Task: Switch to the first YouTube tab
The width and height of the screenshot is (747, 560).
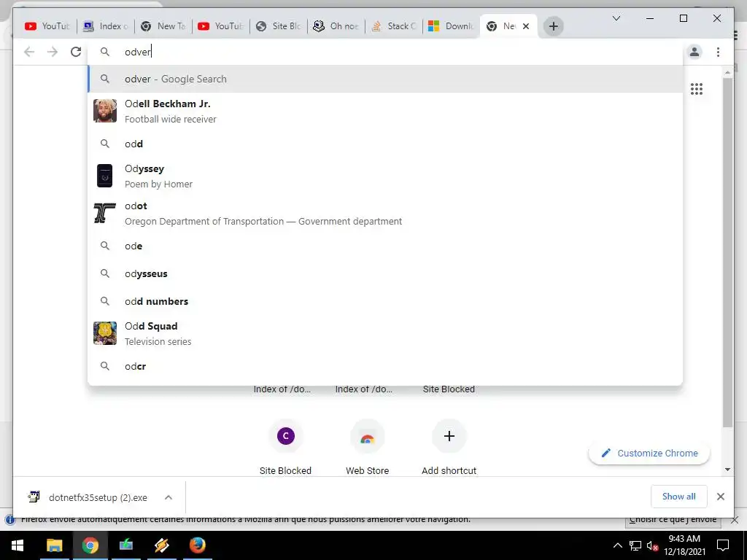Action: (x=47, y=26)
